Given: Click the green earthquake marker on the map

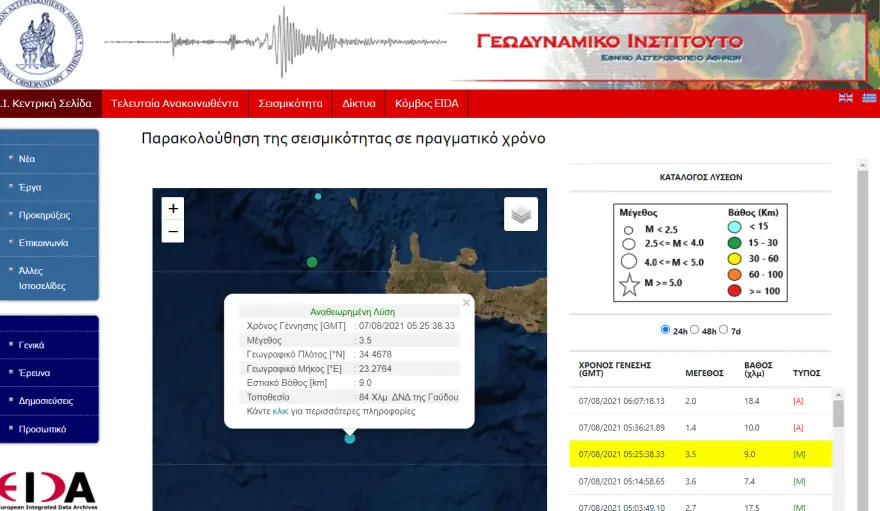Looking at the screenshot, I should (x=312, y=262).
